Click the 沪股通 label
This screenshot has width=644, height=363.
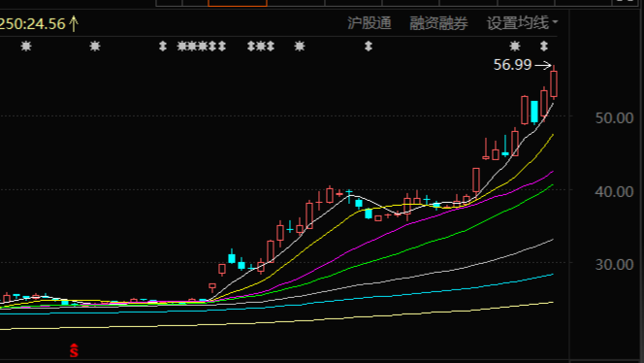(x=370, y=23)
